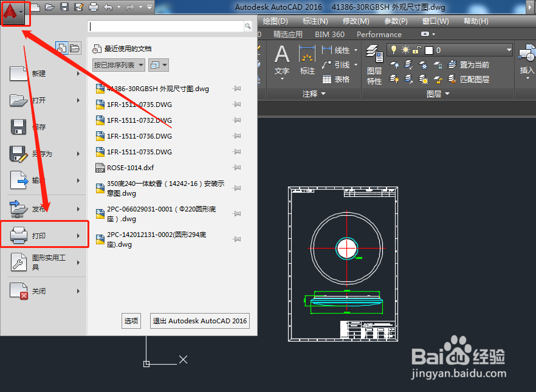Open the 插入 insert block tool
The height and width of the screenshot is (392, 536).
pyautogui.click(x=526, y=61)
